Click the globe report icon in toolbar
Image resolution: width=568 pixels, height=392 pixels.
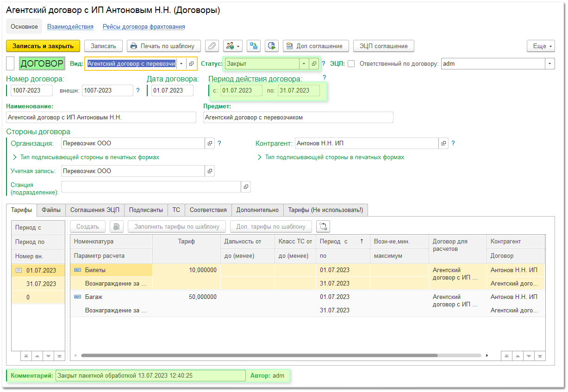[271, 46]
